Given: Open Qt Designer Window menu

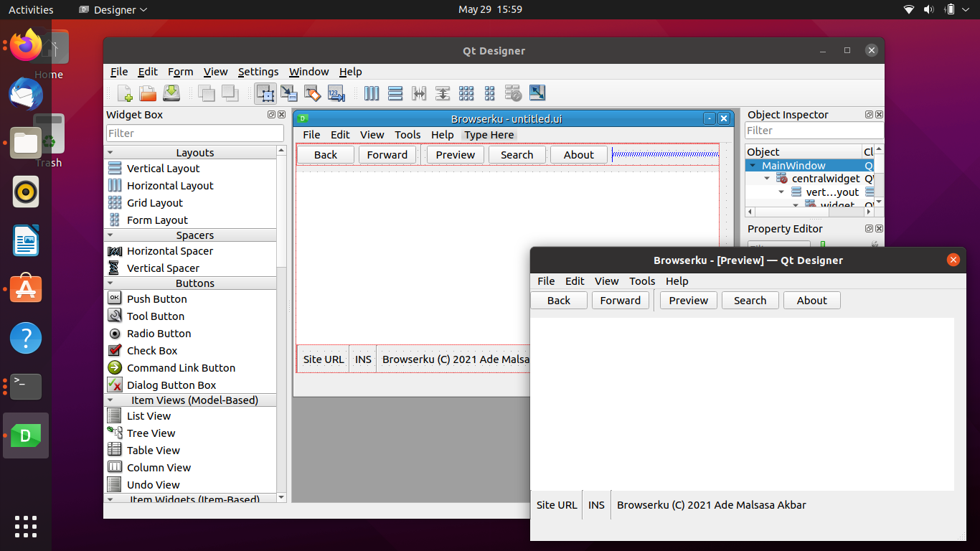Looking at the screenshot, I should pyautogui.click(x=309, y=71).
